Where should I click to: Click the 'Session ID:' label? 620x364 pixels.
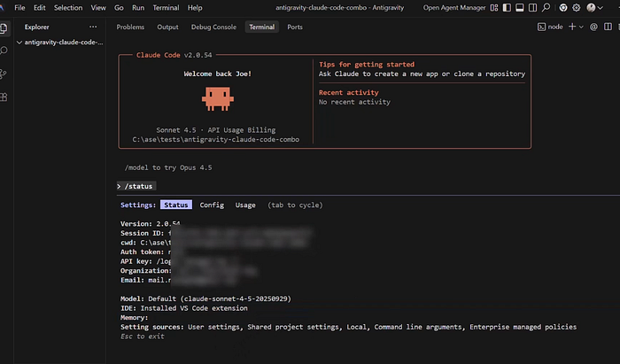142,233
